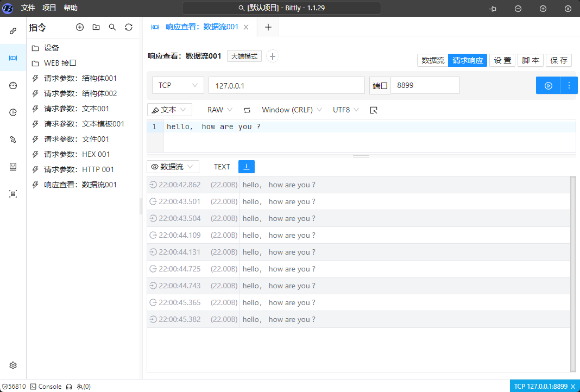
Task: Refresh the instruction list
Action: (x=129, y=27)
